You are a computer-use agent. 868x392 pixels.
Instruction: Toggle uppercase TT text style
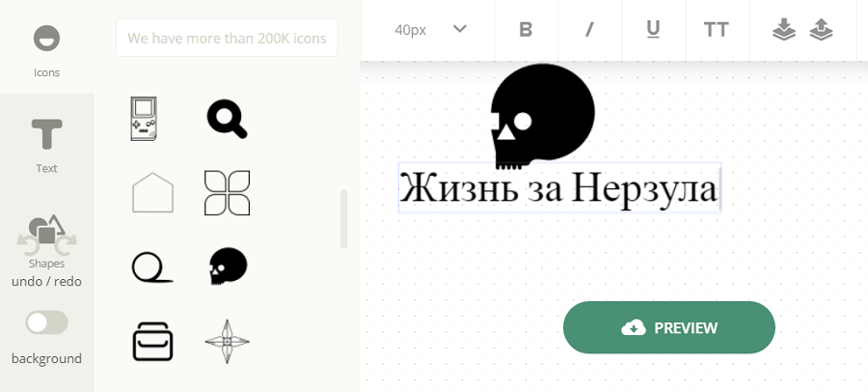717,29
